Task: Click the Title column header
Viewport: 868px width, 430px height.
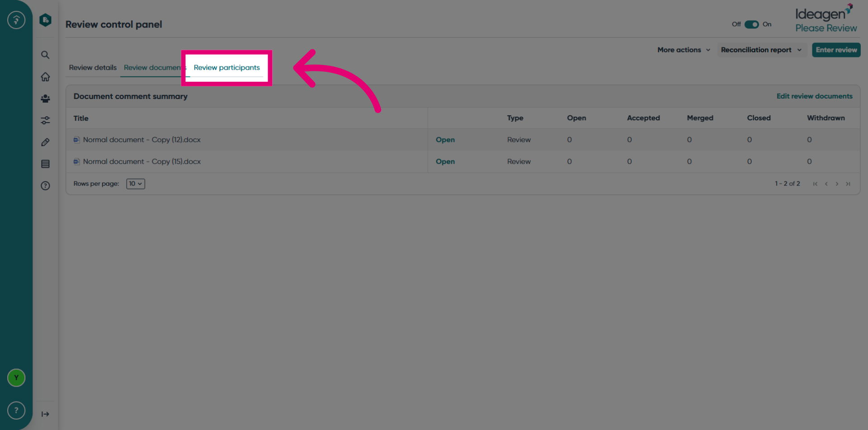Action: point(81,118)
